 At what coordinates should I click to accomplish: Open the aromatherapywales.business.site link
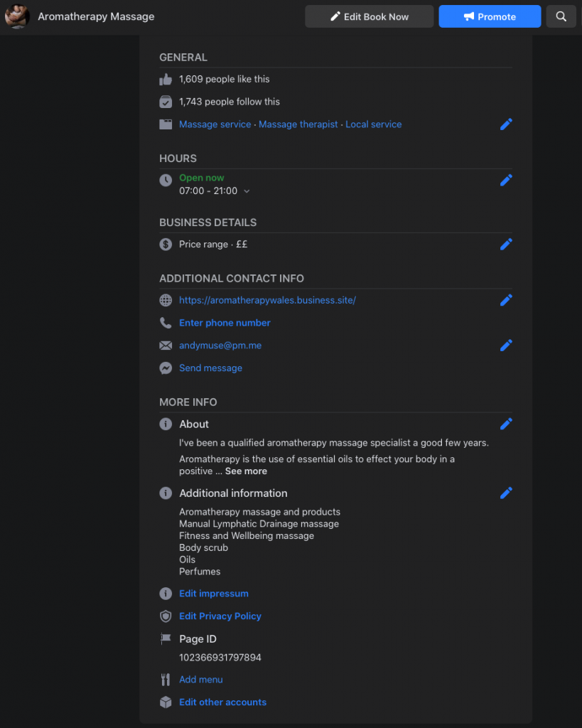(267, 301)
